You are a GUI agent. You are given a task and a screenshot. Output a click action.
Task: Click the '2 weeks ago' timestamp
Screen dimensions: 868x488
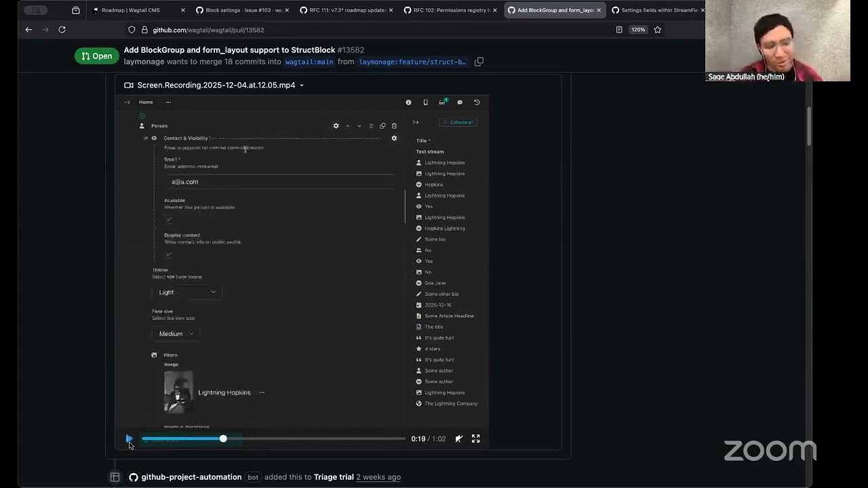click(x=378, y=477)
